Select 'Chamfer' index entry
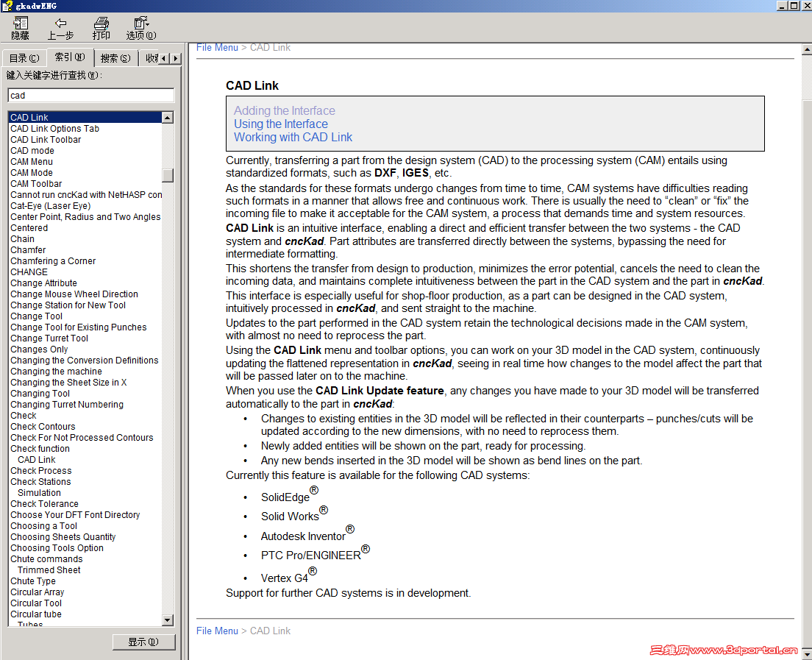 (28, 249)
